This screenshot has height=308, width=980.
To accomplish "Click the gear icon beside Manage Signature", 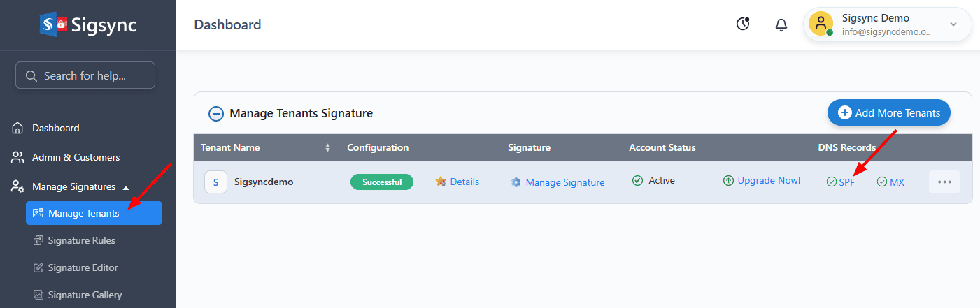I will point(516,182).
